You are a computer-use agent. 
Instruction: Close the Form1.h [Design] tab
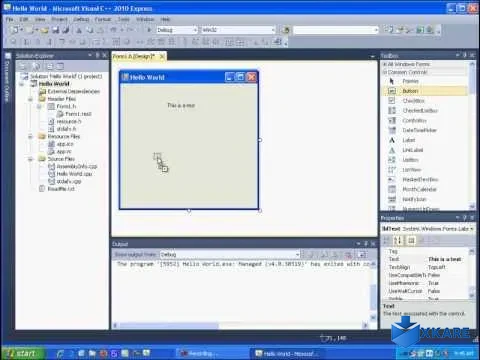point(162,56)
